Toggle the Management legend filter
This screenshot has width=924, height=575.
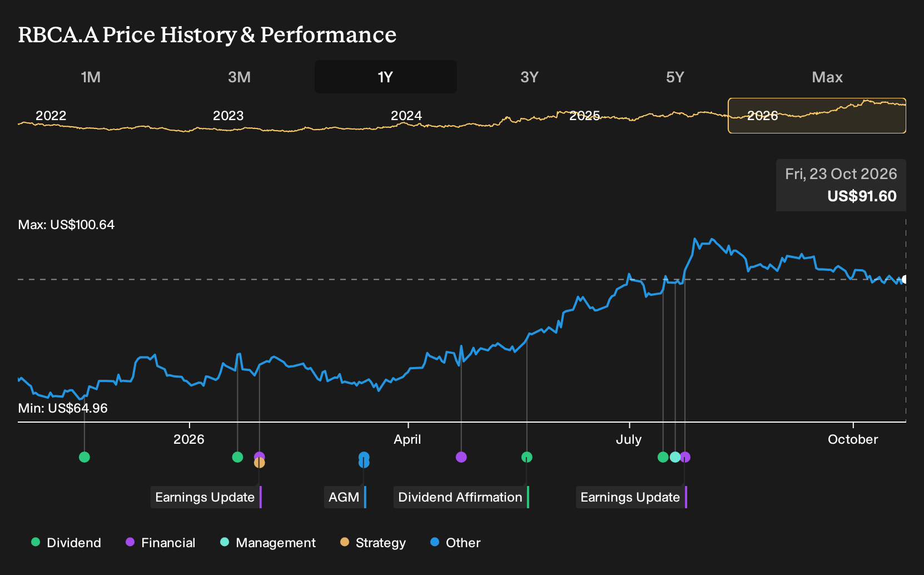tap(267, 543)
